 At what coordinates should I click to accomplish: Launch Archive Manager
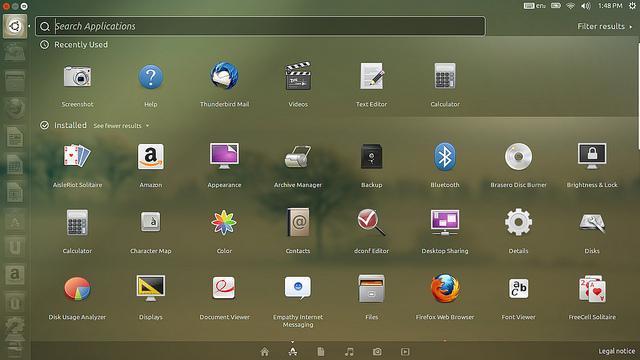coord(298,156)
